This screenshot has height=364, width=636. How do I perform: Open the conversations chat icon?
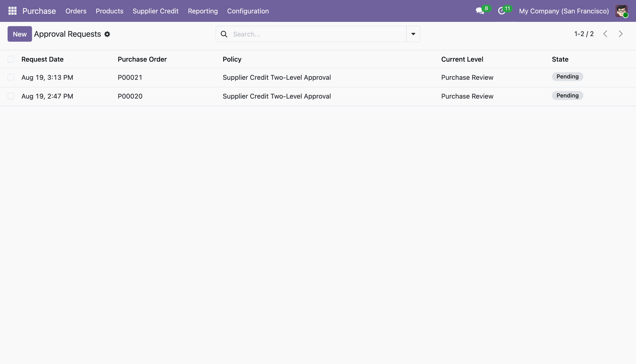480,11
